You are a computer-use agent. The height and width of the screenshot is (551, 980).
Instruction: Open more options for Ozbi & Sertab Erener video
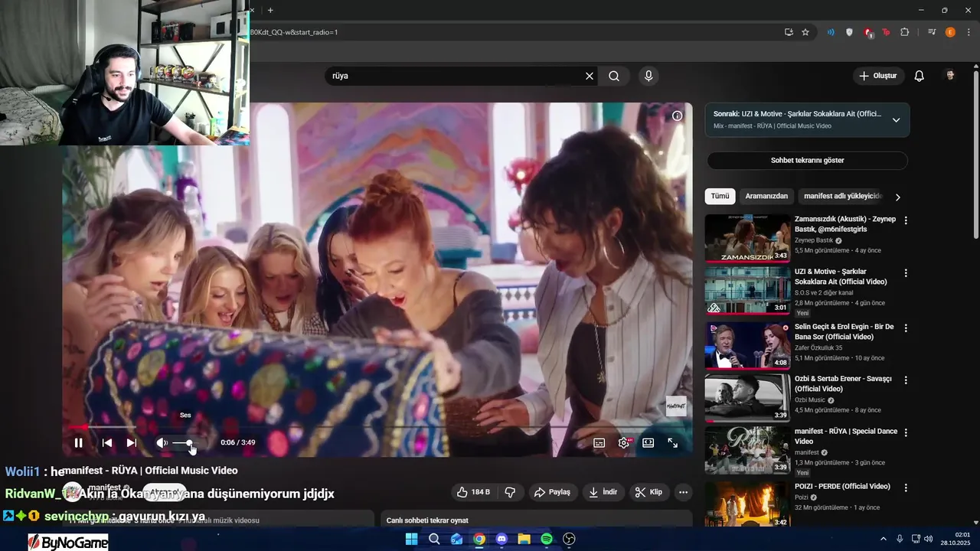[x=906, y=380]
